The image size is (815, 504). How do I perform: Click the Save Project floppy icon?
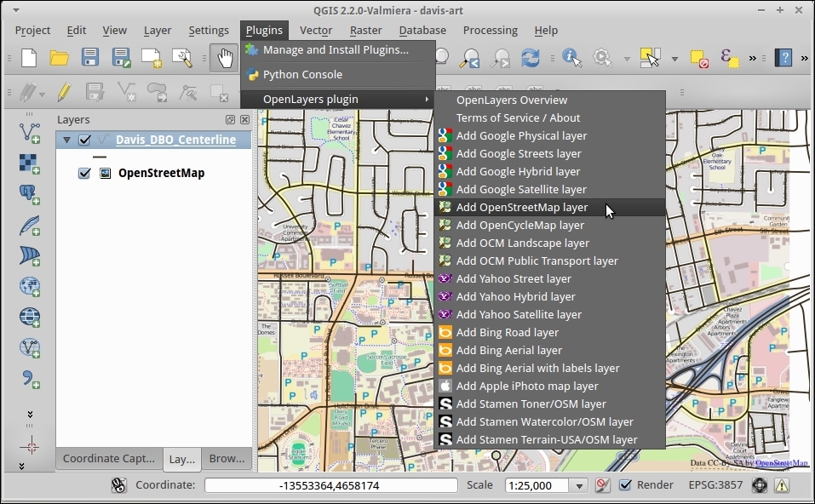click(89, 58)
